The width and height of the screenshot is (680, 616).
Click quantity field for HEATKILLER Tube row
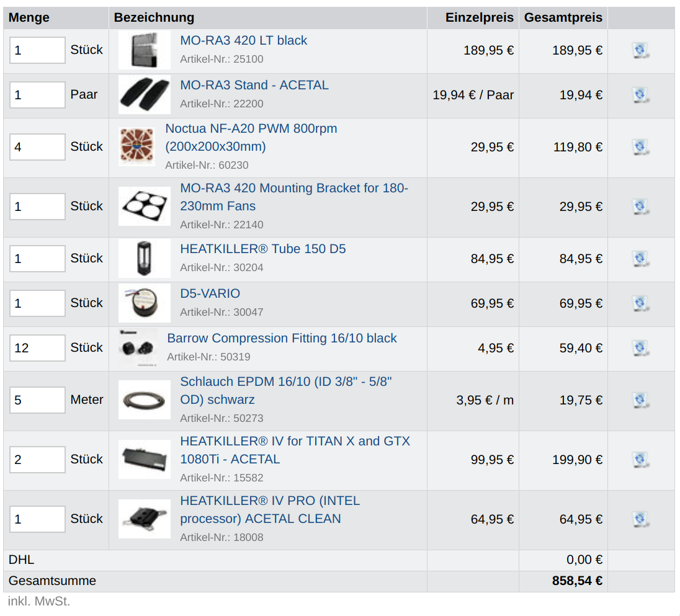tap(37, 259)
